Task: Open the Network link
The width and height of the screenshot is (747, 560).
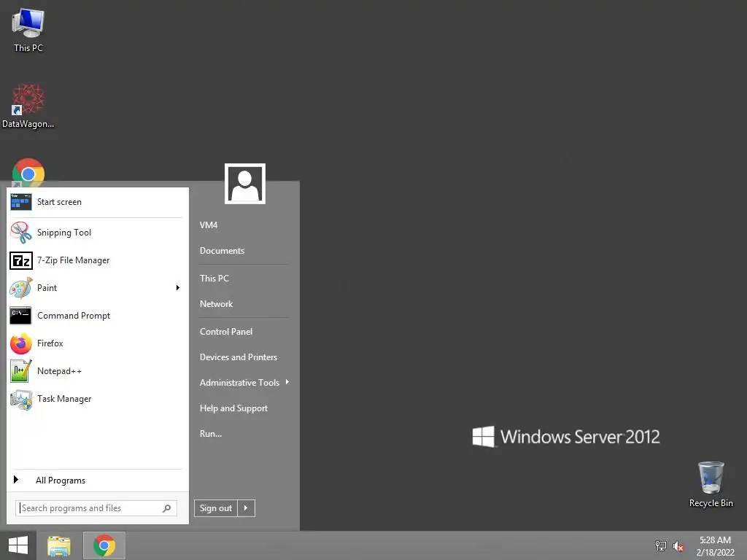Action: (216, 304)
